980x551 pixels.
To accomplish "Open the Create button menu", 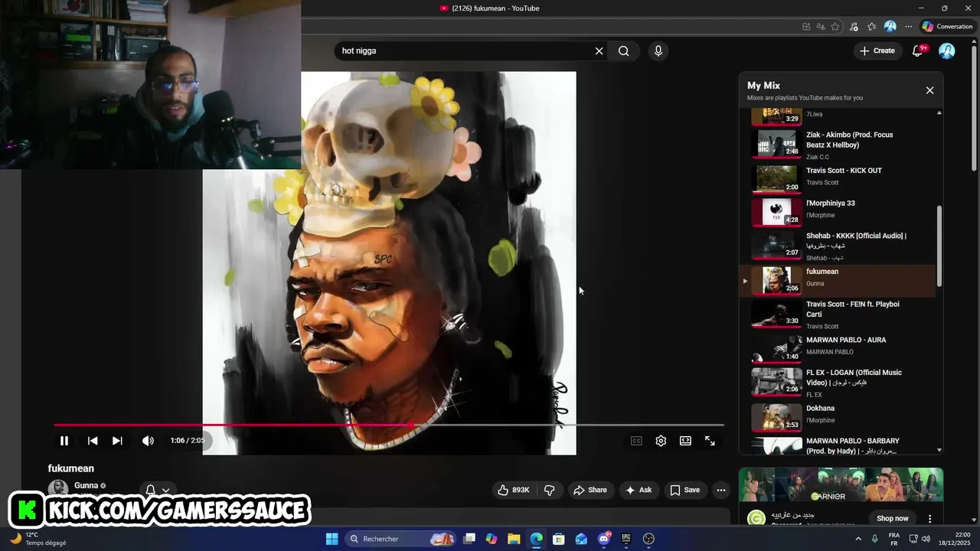I will pyautogui.click(x=877, y=51).
